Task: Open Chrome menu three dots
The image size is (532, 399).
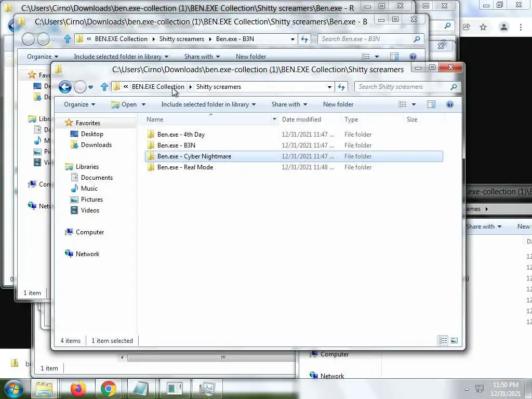Action: pos(521,27)
